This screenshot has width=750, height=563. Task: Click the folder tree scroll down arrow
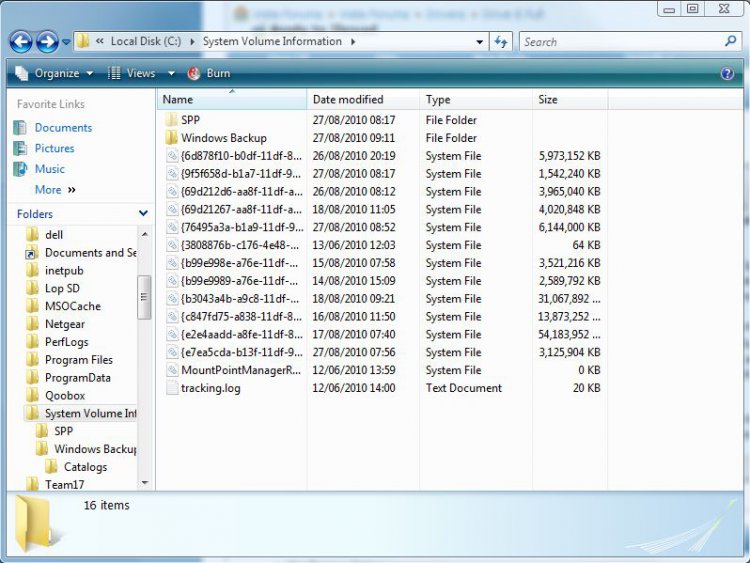coord(144,483)
